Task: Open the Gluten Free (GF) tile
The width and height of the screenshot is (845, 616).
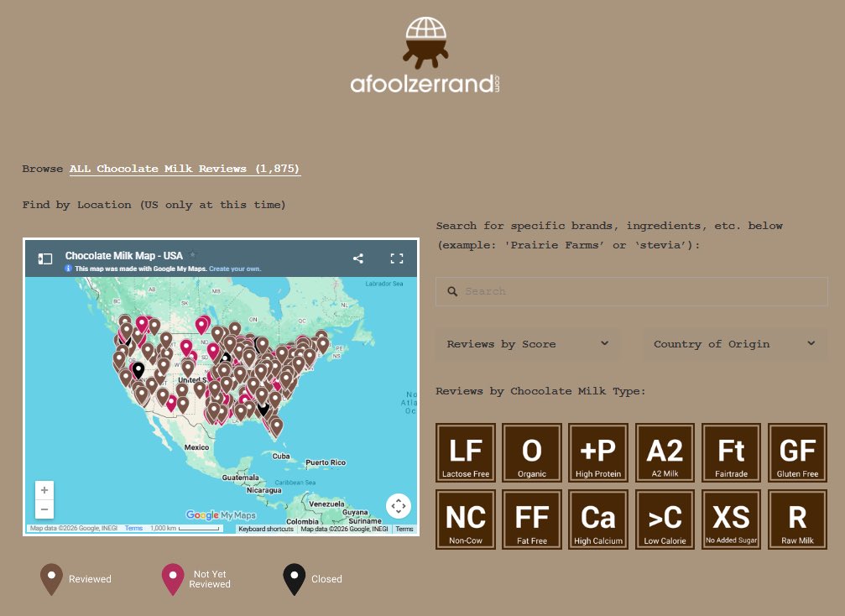Action: [x=797, y=452]
